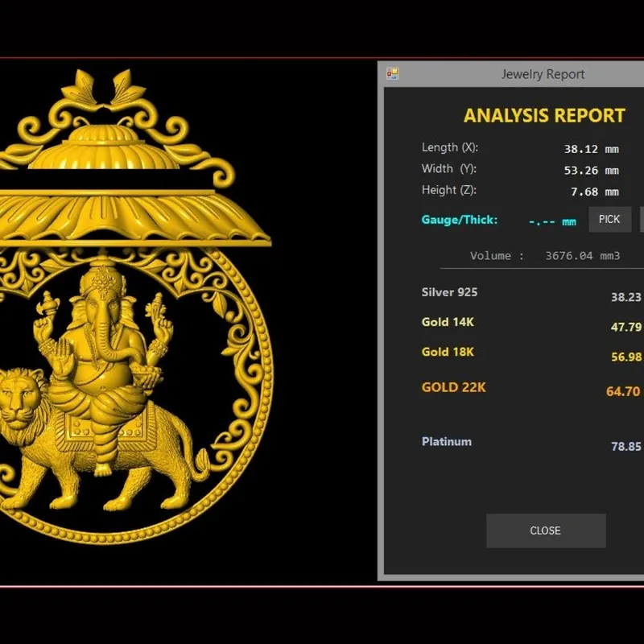Click the empty gauge thickness value field

click(552, 222)
